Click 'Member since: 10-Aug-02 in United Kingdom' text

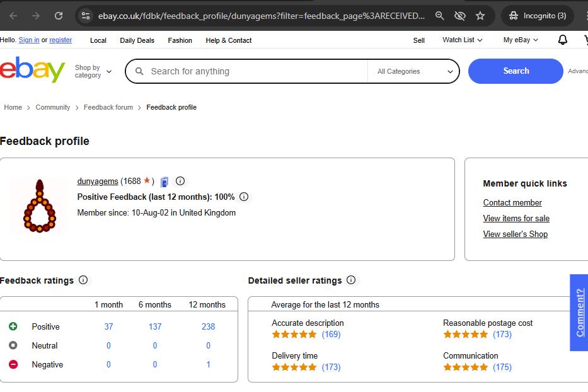(156, 212)
